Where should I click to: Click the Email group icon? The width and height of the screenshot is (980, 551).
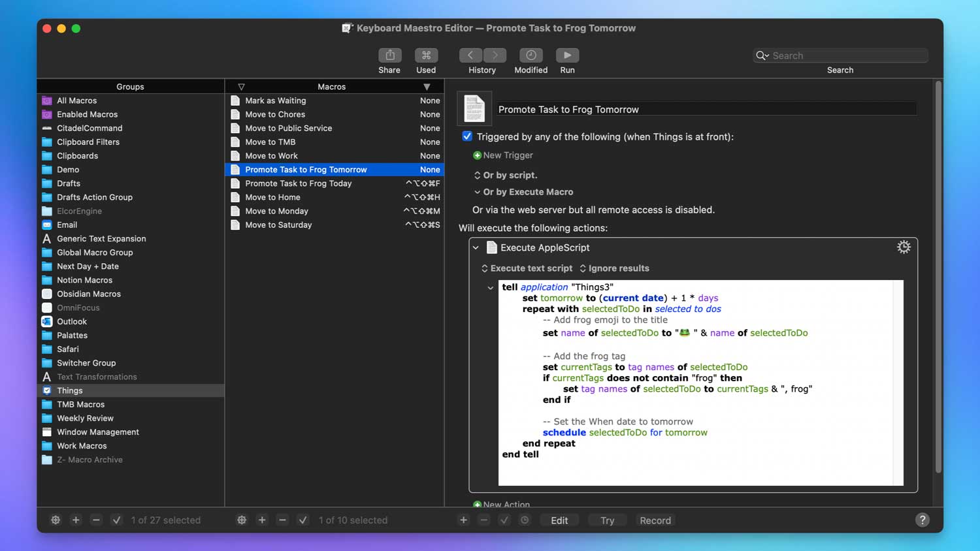[x=47, y=225]
